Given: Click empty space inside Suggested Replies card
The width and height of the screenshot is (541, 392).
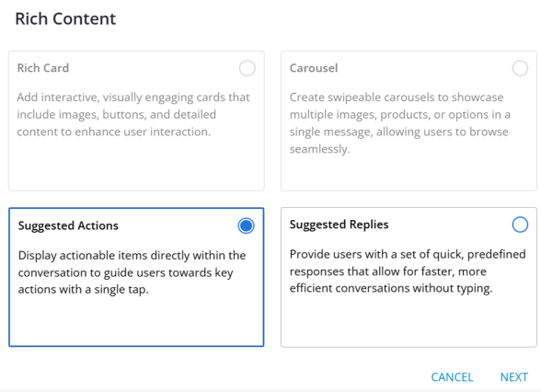Looking at the screenshot, I should (x=409, y=321).
